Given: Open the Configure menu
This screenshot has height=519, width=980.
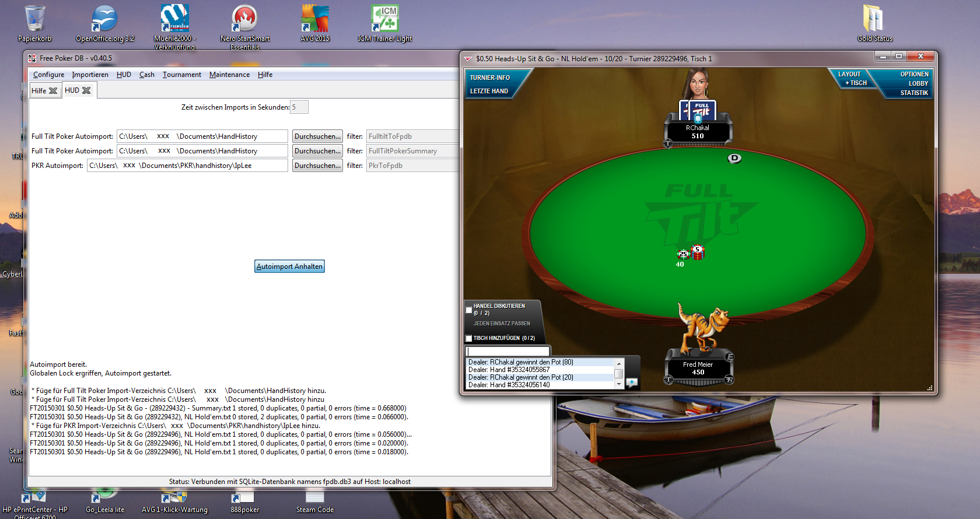Looking at the screenshot, I should (x=48, y=75).
